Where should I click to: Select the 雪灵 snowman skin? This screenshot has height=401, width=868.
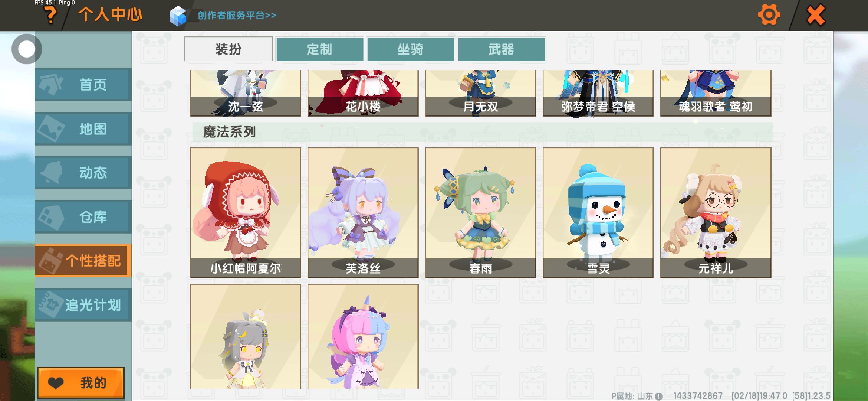[598, 213]
